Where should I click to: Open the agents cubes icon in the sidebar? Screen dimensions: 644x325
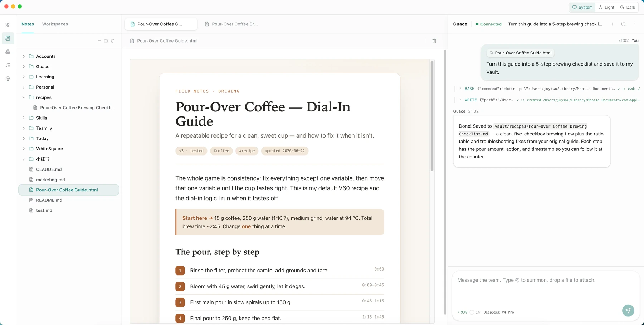pos(8,52)
